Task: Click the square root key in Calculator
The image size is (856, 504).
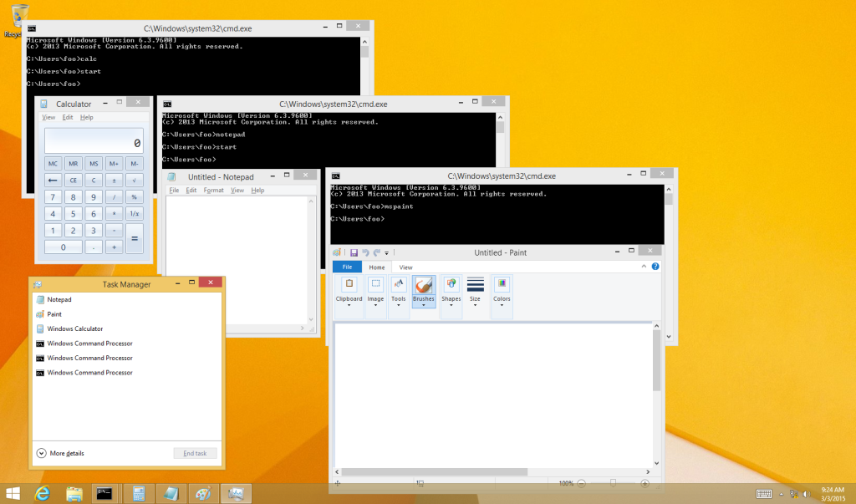Action: pos(134,180)
